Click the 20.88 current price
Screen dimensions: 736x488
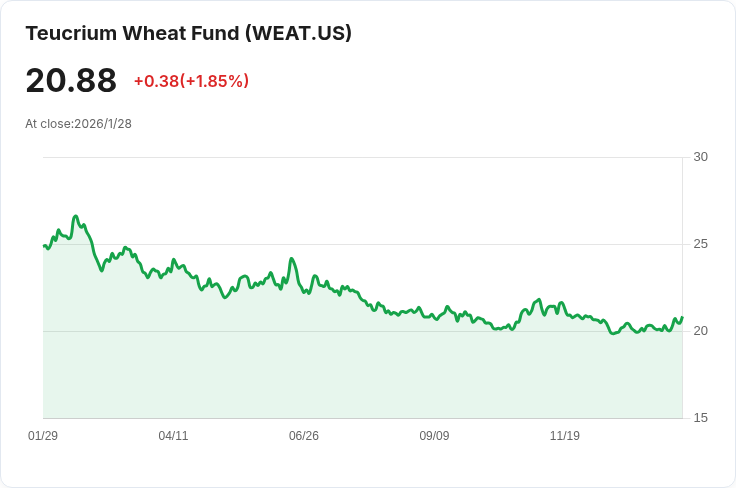[x=71, y=81]
